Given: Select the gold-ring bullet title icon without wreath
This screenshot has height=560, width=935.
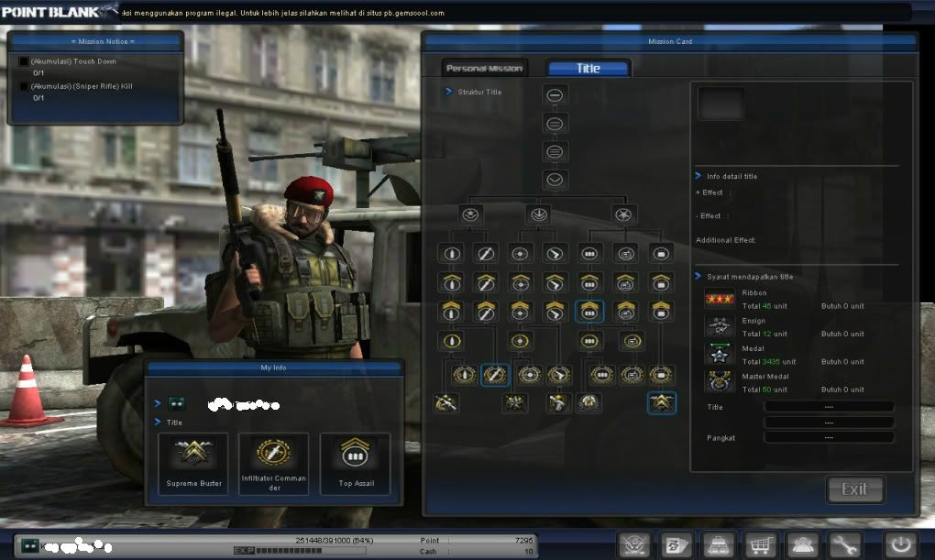Looking at the screenshot, I should pos(451,341).
